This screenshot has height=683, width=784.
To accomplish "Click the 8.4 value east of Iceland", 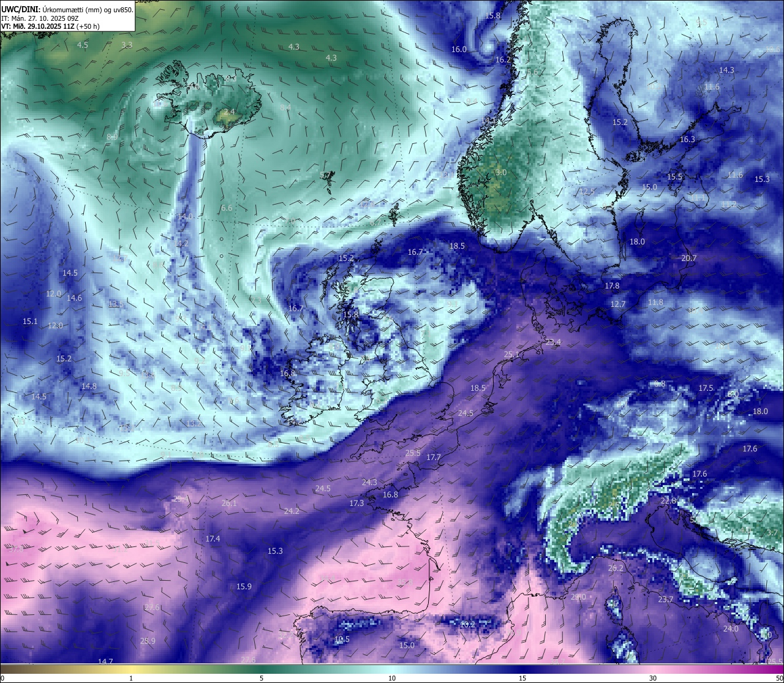I will pyautogui.click(x=285, y=108).
